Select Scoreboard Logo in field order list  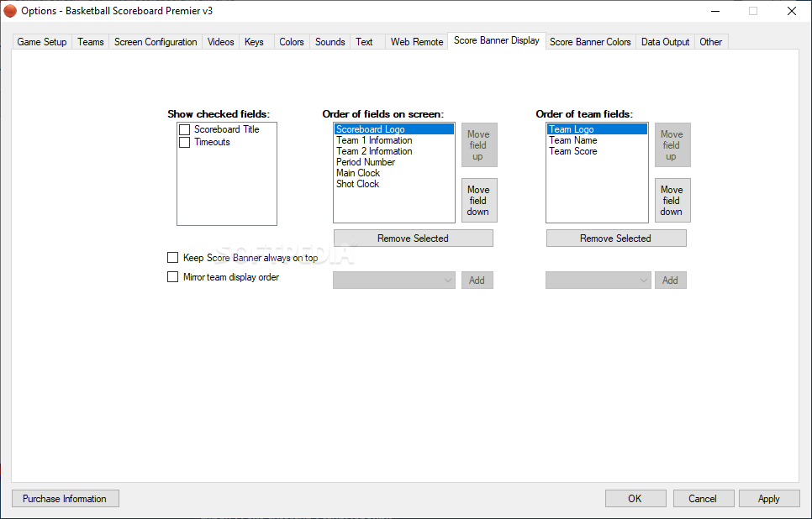click(394, 129)
